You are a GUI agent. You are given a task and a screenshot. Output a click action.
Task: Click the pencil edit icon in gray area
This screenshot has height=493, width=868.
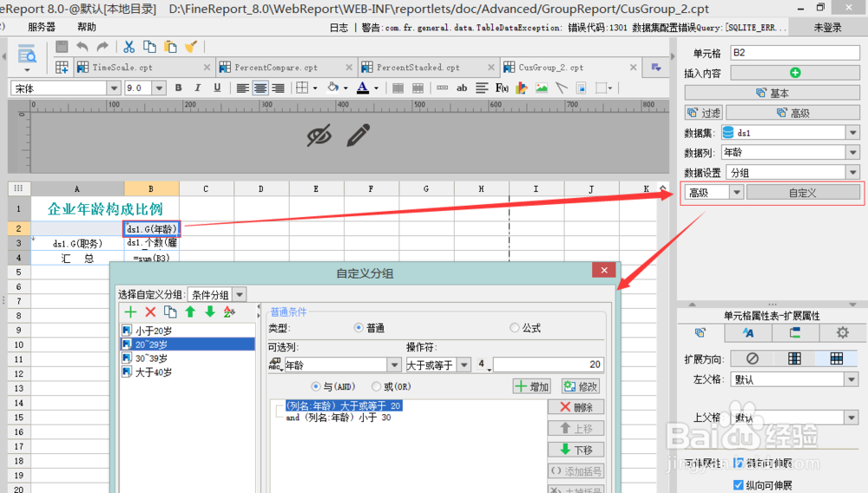pyautogui.click(x=358, y=135)
